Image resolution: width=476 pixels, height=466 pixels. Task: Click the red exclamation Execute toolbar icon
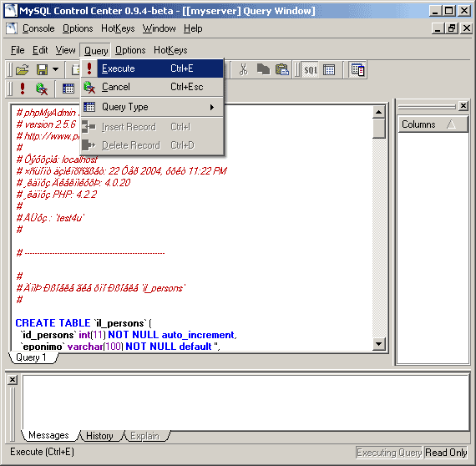tap(23, 89)
